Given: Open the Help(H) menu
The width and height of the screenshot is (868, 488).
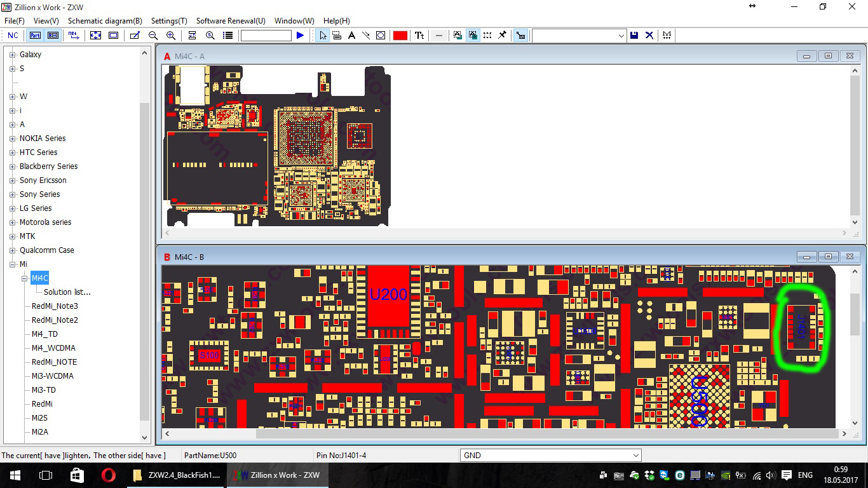Looking at the screenshot, I should [x=337, y=21].
